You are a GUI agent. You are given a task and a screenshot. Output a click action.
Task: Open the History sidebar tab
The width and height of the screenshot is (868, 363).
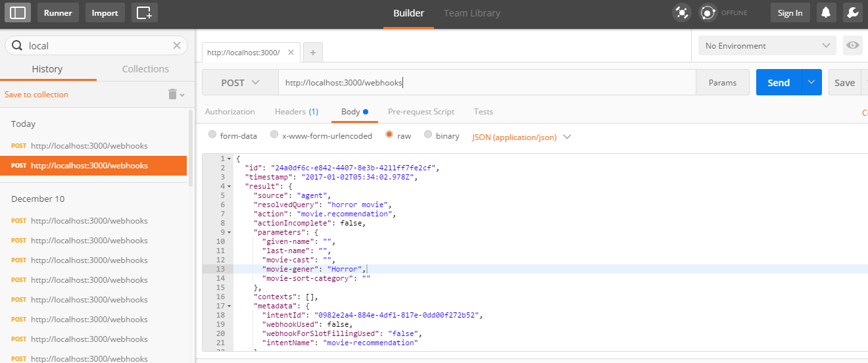click(x=47, y=69)
